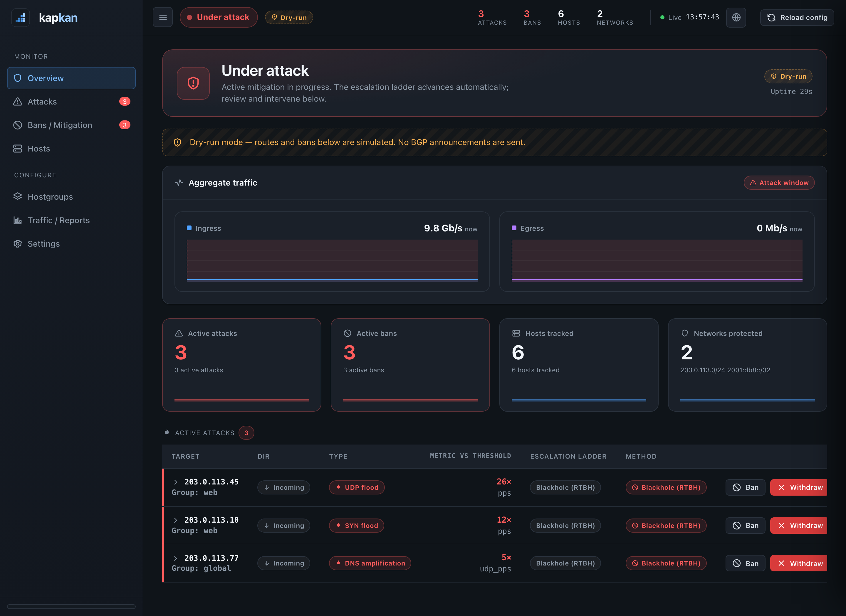Open the Attacks menu item
This screenshot has height=616, width=846.
71,101
